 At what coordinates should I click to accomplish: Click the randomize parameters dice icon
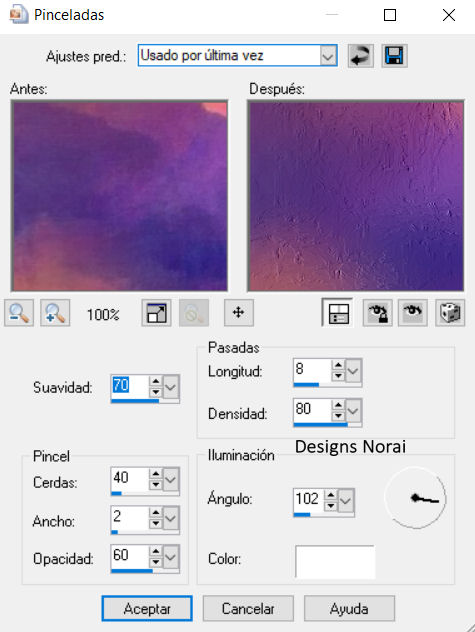450,313
